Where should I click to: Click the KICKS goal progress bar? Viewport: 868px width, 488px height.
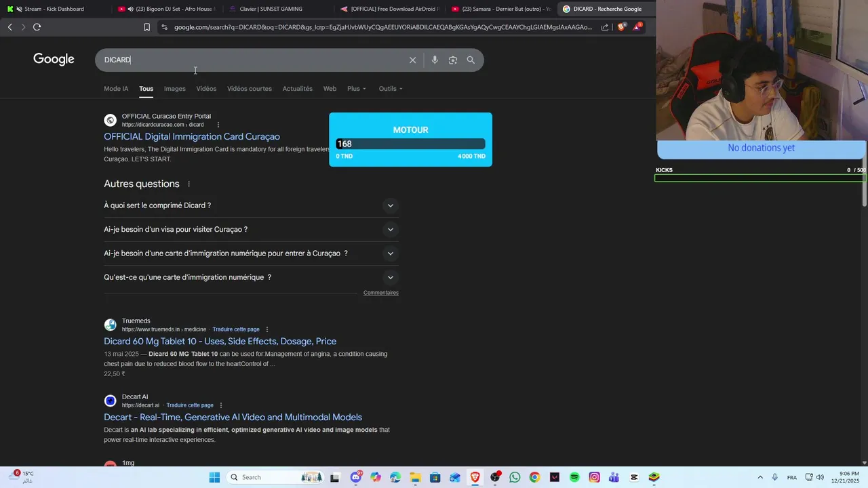tap(759, 178)
